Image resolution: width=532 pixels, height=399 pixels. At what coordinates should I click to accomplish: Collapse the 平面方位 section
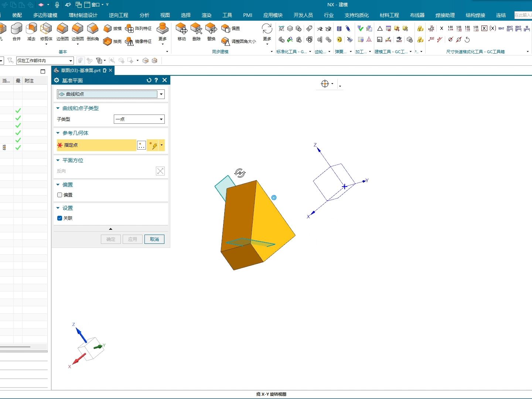[58, 160]
